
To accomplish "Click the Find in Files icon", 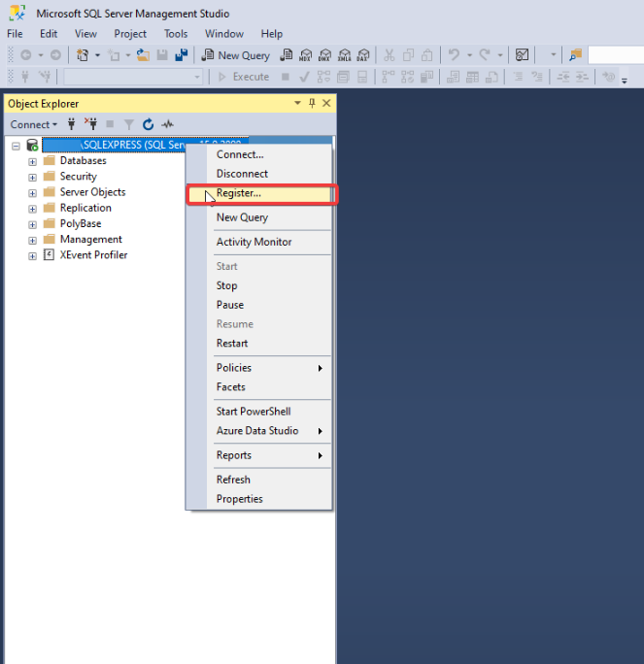I will [x=575, y=55].
